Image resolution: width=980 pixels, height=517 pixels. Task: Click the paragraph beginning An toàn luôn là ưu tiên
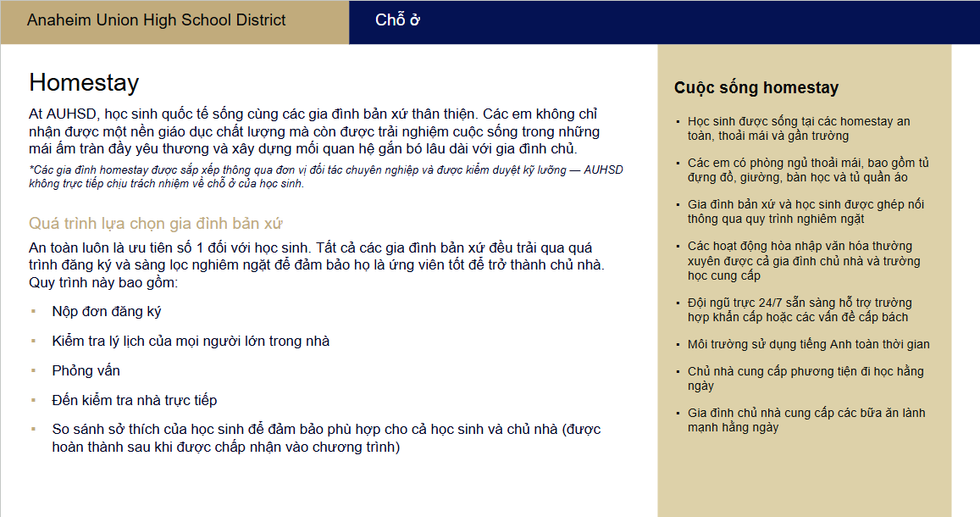[x=315, y=264]
